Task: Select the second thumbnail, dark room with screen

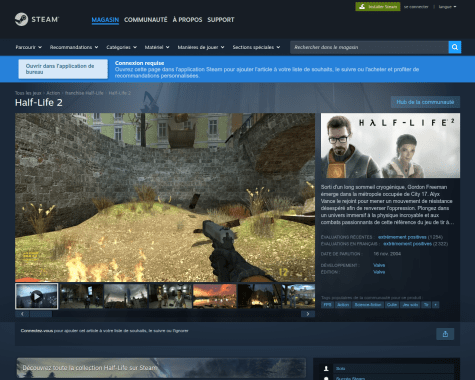Action: (x=81, y=296)
